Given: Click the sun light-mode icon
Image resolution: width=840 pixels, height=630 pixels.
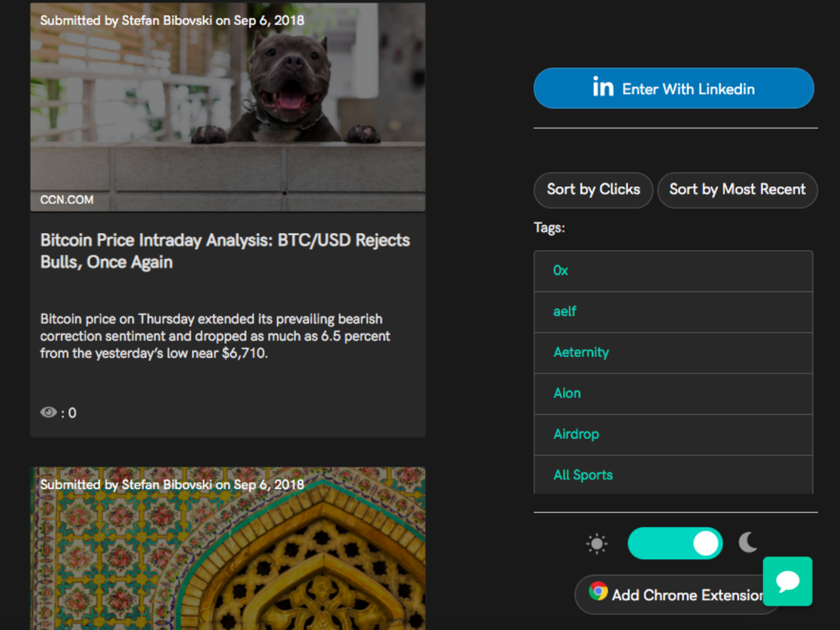Looking at the screenshot, I should pyautogui.click(x=597, y=543).
